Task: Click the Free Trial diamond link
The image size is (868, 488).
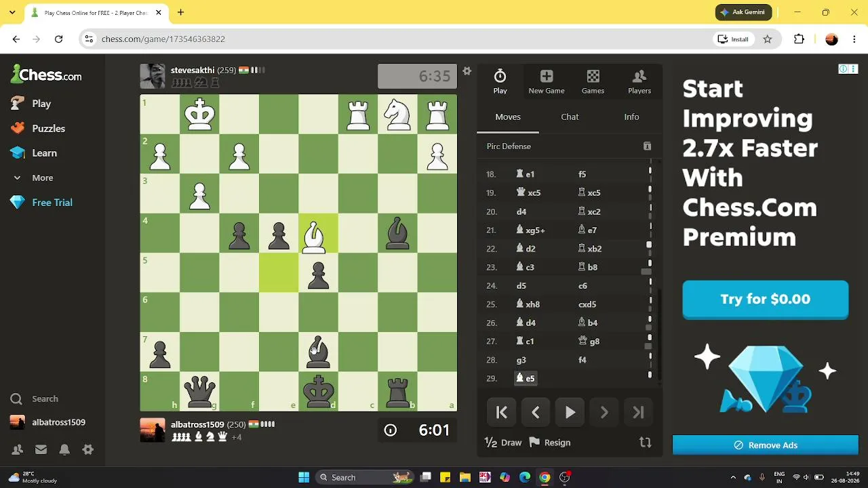Action: 41,203
